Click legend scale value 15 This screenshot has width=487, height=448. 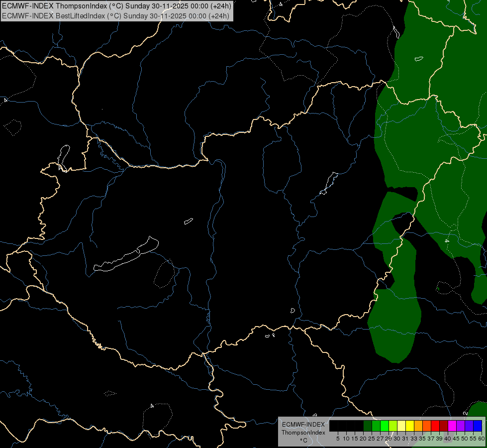pyautogui.click(x=355, y=439)
